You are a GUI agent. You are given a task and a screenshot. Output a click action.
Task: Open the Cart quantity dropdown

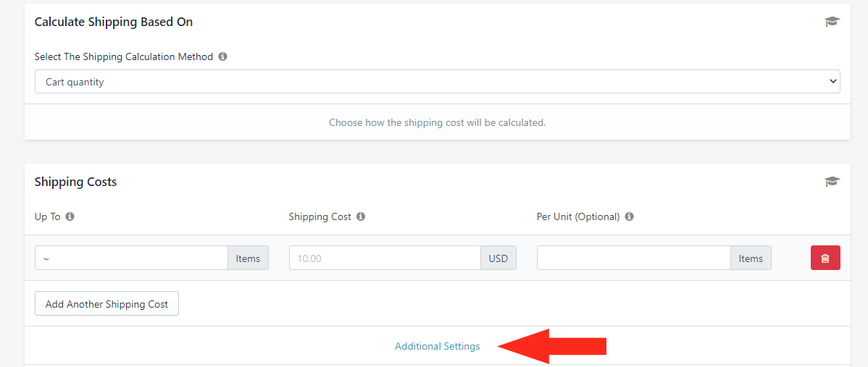[x=438, y=82]
